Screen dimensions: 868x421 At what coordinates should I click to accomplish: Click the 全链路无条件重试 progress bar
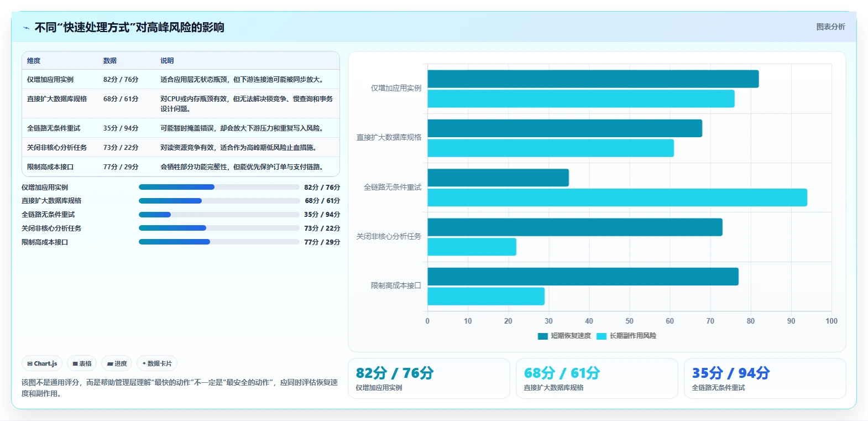point(219,215)
